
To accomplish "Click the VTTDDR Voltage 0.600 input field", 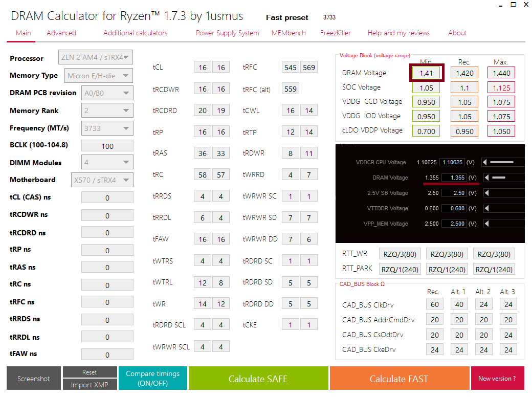I will [454, 208].
